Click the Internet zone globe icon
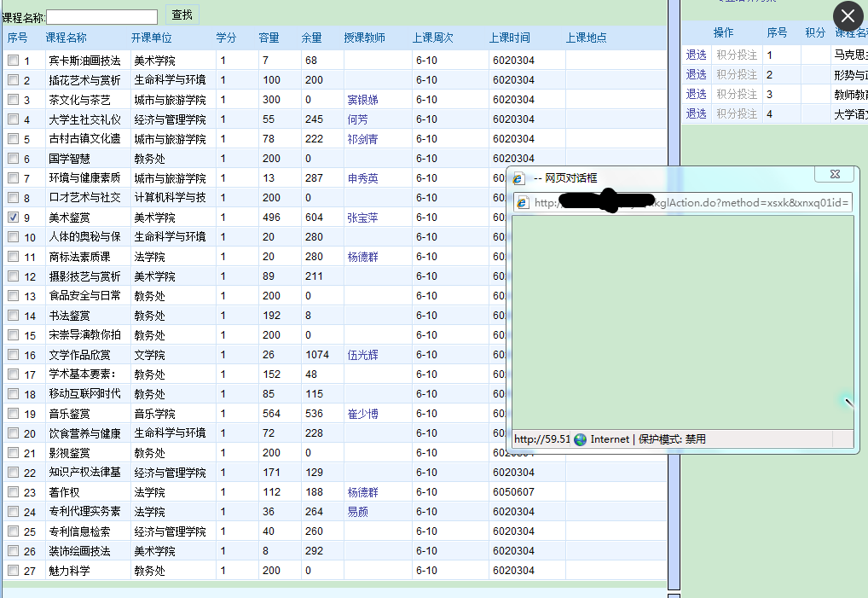The height and width of the screenshot is (598, 868). 580,439
